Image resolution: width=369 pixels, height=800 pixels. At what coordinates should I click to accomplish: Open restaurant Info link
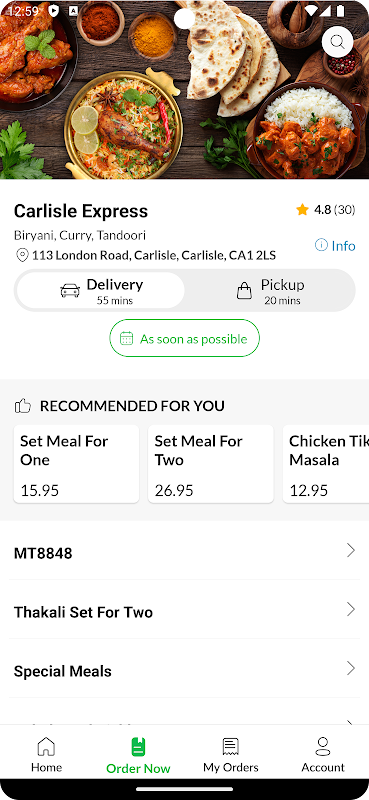pyautogui.click(x=335, y=245)
